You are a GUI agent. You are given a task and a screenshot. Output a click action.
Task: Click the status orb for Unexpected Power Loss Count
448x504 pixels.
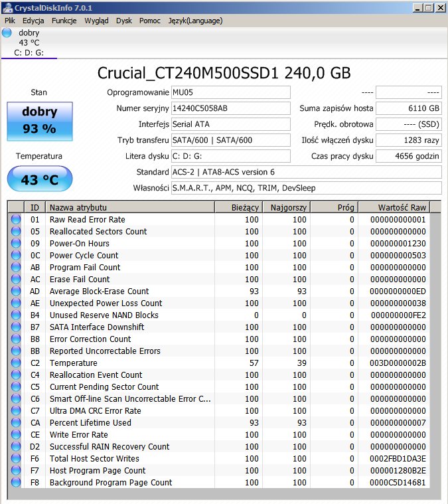[16, 303]
